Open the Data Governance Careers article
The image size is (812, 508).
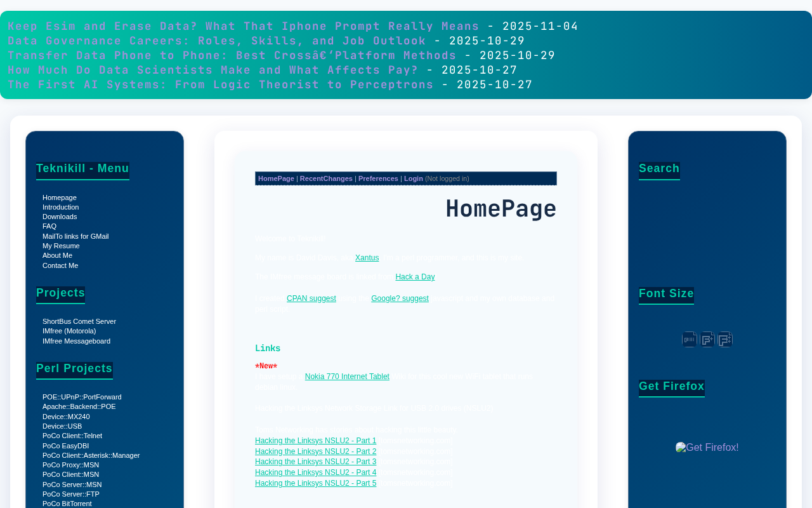click(217, 41)
